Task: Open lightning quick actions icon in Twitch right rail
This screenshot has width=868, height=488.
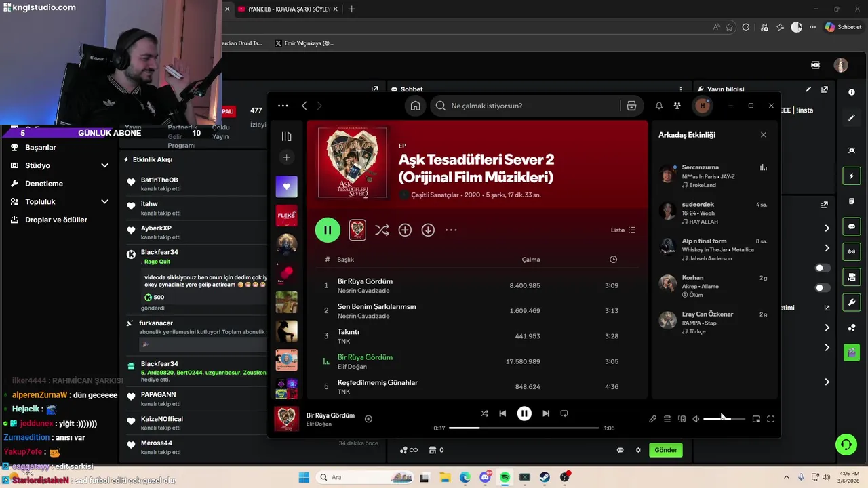Action: (x=852, y=176)
